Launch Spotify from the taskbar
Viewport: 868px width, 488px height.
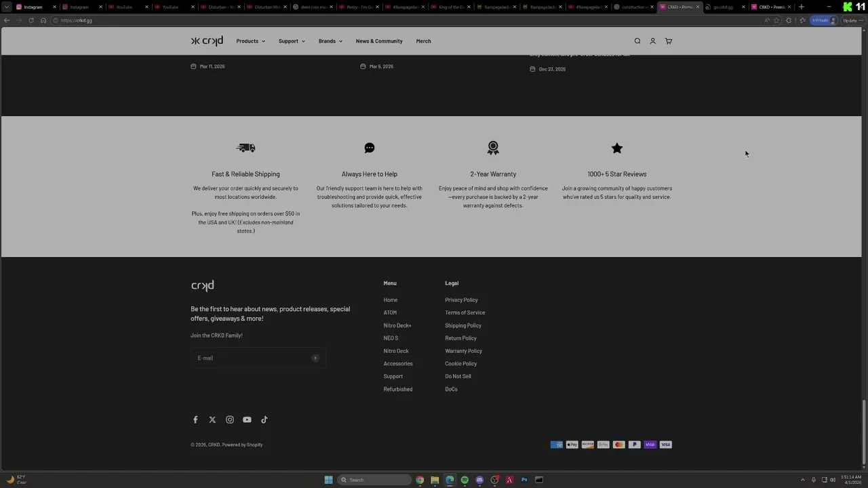pos(465,480)
